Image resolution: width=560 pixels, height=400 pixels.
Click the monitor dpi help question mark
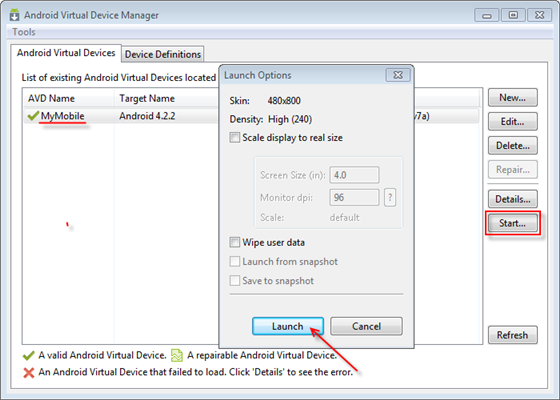(390, 198)
